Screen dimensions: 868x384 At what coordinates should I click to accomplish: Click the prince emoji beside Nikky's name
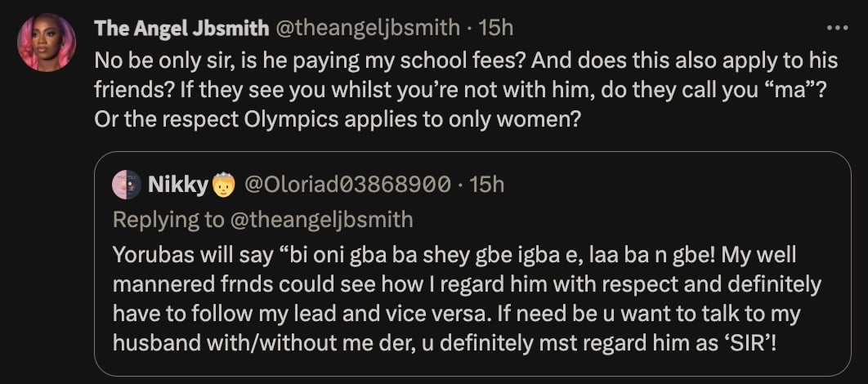223,185
